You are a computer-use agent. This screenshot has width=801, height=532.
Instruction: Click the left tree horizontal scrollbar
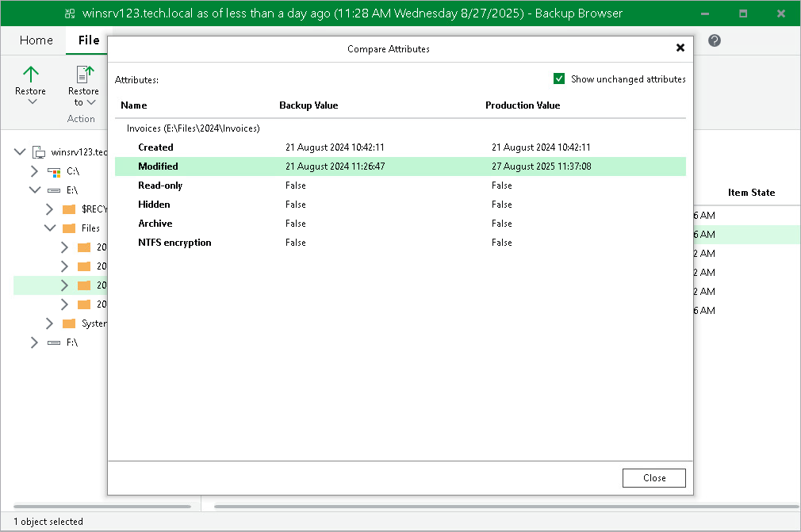[x=102, y=507]
